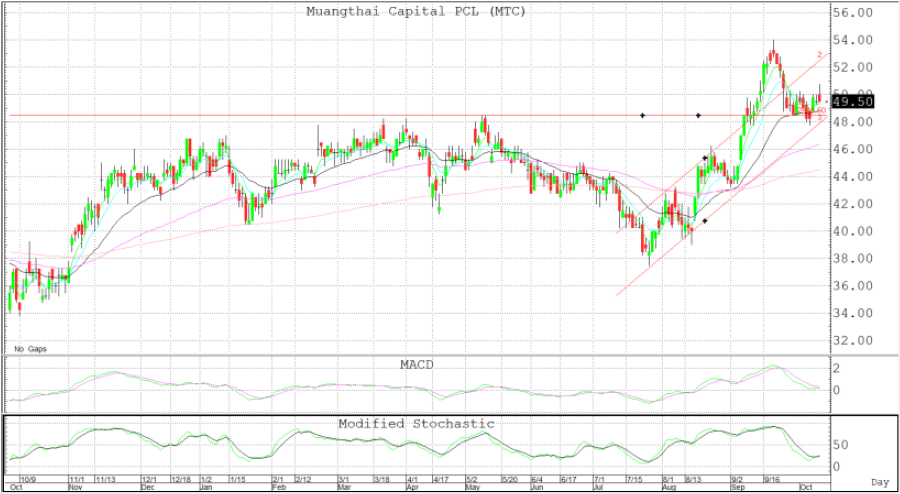Click the 2 value on MACD axis
Image resolution: width=900 pixels, height=494 pixels.
click(837, 368)
